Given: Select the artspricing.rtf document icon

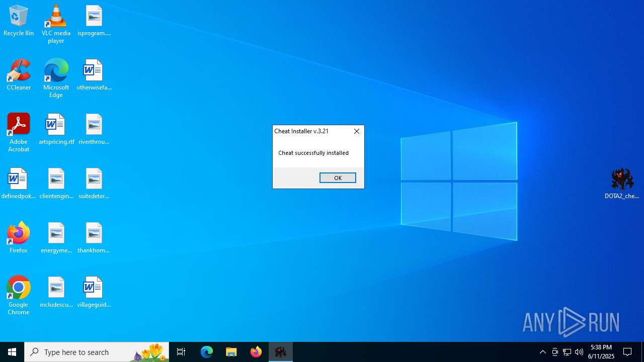Looking at the screenshot, I should click(x=56, y=130).
